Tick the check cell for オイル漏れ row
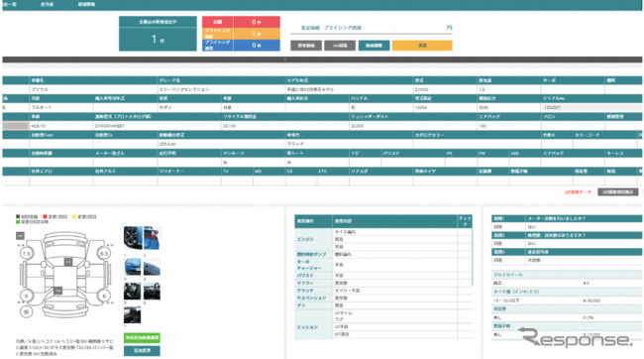Viewport: 644px width, 359px height. 465,232
